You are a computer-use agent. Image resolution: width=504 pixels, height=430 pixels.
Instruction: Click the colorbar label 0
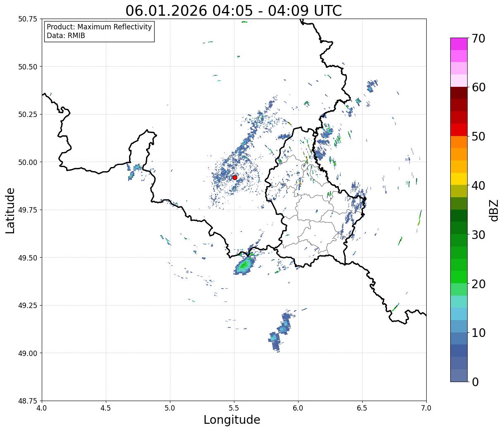tap(475, 382)
